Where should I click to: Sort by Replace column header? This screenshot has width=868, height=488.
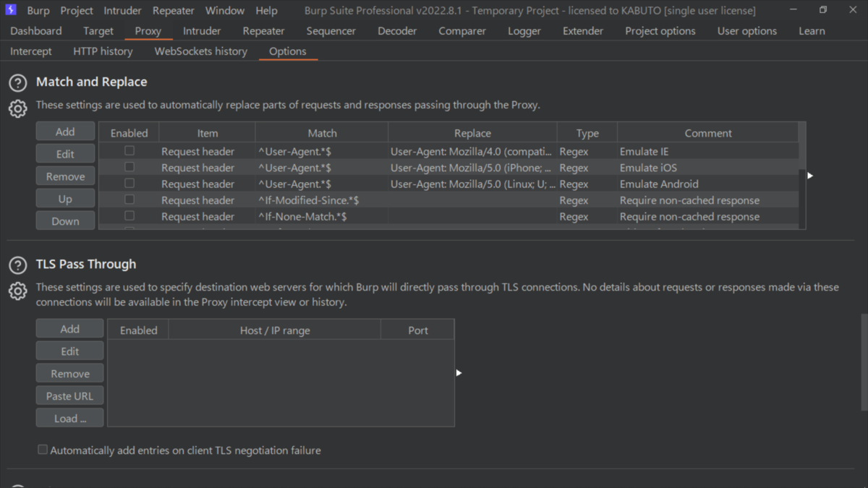472,133
